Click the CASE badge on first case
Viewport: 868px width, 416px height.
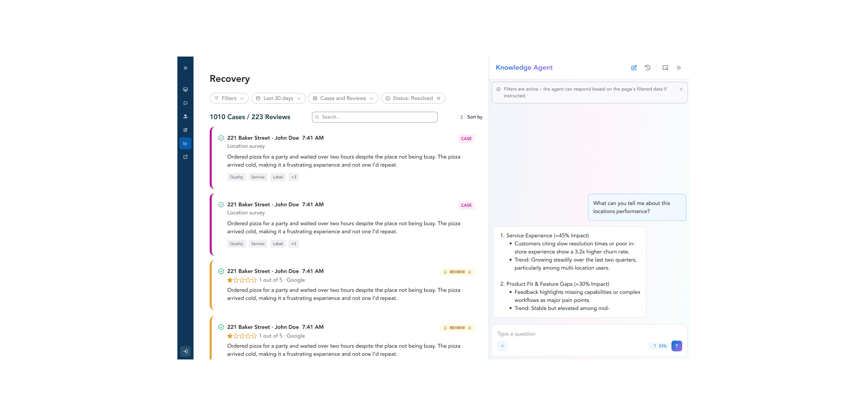click(x=466, y=139)
